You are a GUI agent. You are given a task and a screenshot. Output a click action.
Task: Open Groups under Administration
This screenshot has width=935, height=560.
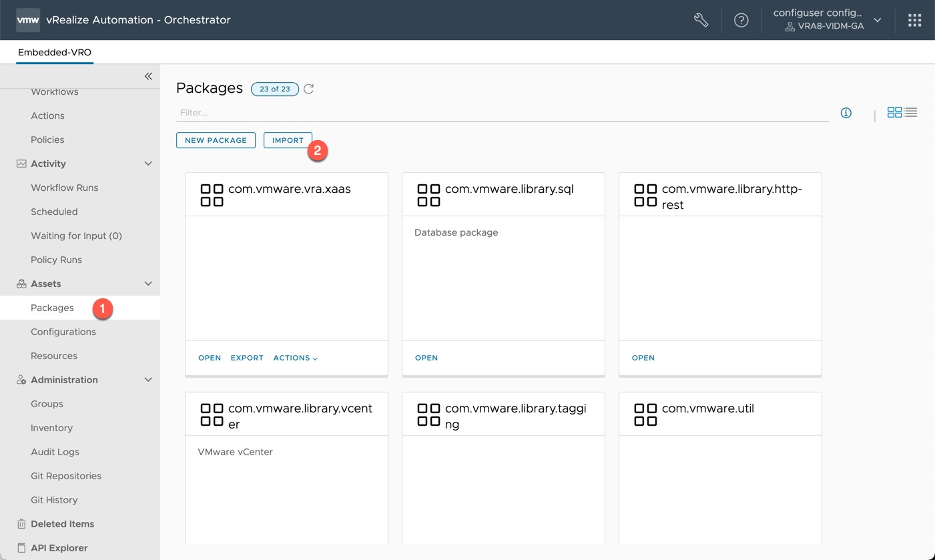point(47,404)
